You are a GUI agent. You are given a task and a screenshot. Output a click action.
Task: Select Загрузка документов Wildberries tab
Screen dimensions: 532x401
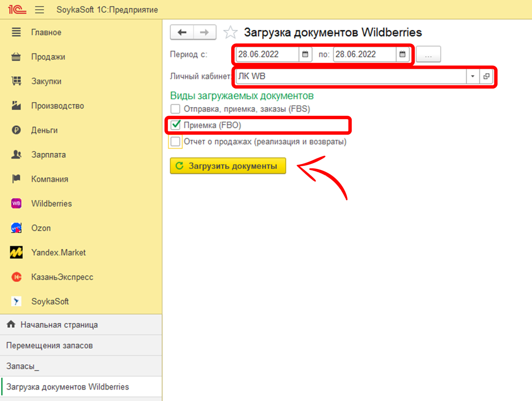tap(81, 387)
